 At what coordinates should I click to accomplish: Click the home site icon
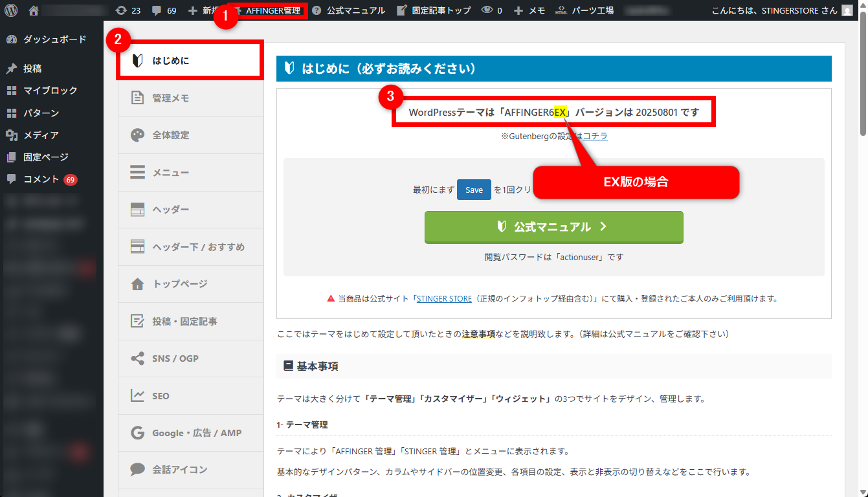pos(34,10)
